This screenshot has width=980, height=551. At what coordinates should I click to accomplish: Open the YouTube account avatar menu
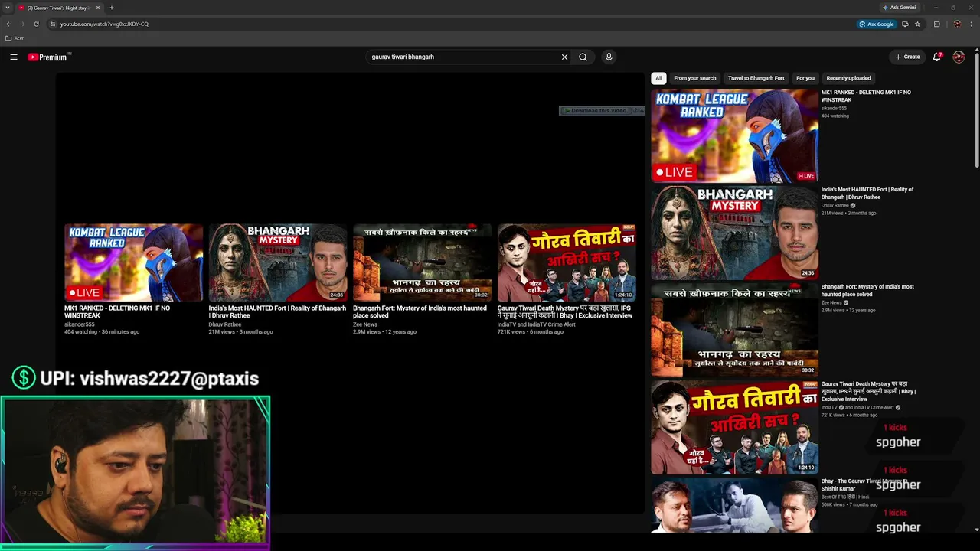pos(959,57)
